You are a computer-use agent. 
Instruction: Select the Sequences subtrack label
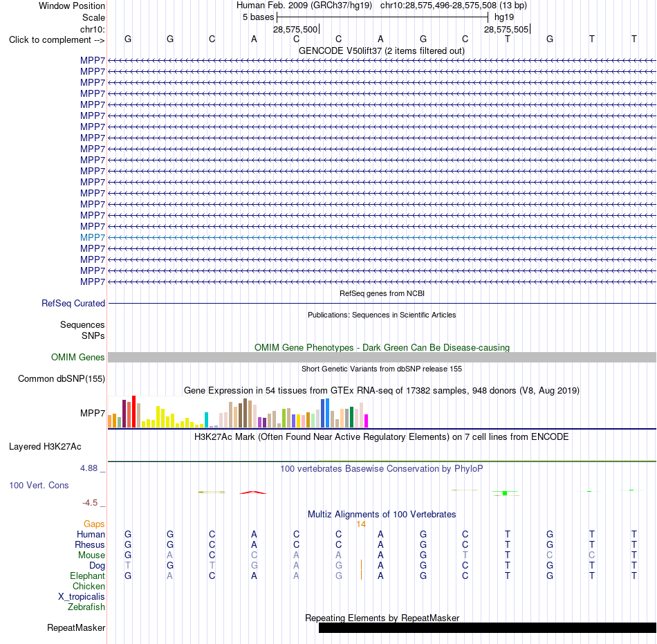(82, 324)
